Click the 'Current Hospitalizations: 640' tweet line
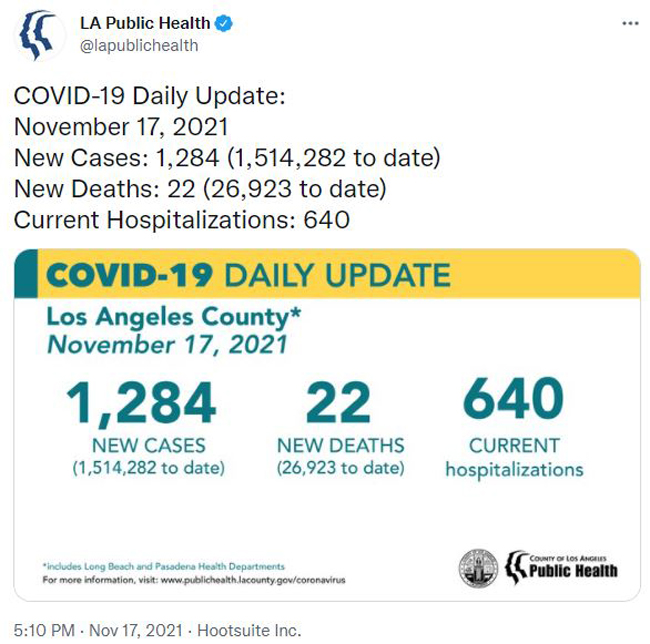The image size is (650, 644). tap(182, 220)
